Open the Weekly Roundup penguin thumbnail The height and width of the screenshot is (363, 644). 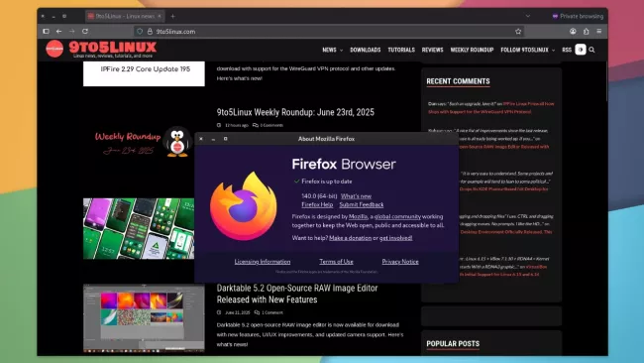point(139,143)
